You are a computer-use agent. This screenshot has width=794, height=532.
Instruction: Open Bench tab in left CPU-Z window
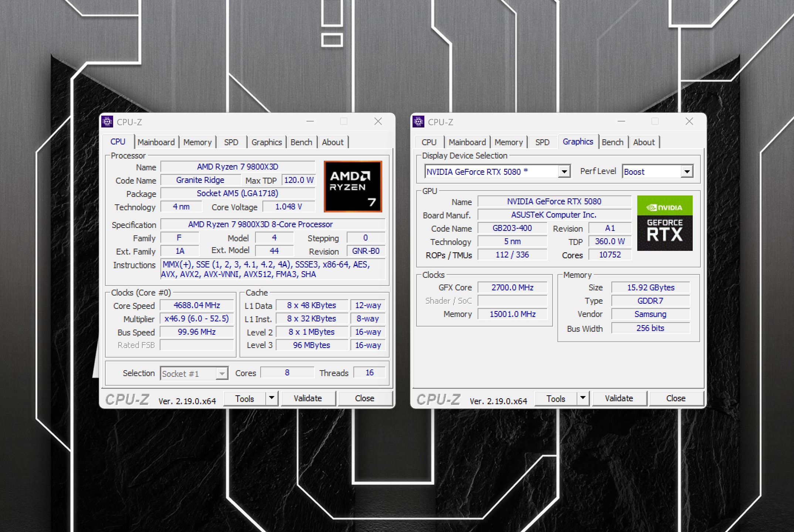pyautogui.click(x=301, y=142)
